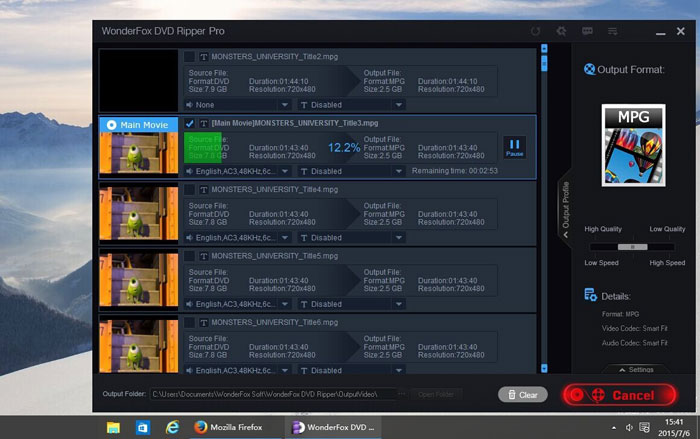Switch to WonderFox DVD taskbar item
The image size is (700, 439).
[x=333, y=427]
